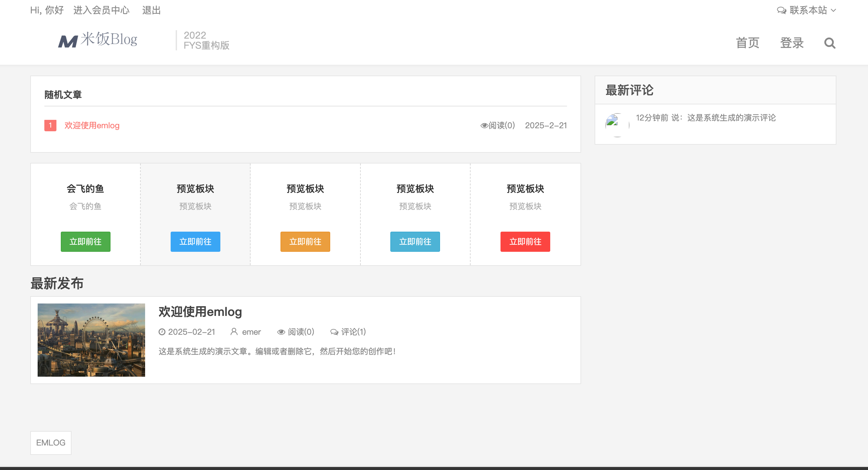Open 进入会员中心 link
This screenshot has width=868, height=470.
coord(101,10)
